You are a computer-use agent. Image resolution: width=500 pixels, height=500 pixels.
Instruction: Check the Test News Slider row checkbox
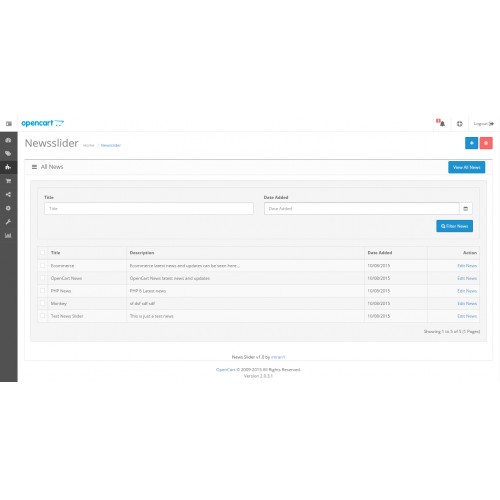(x=43, y=316)
